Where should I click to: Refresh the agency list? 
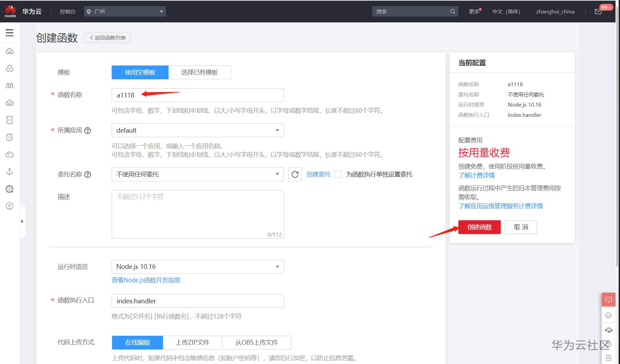coord(295,174)
